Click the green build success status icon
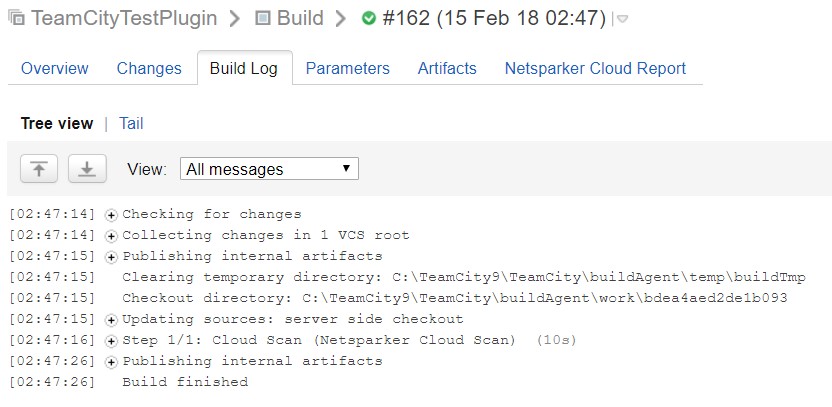The image size is (832, 407). coord(369,19)
